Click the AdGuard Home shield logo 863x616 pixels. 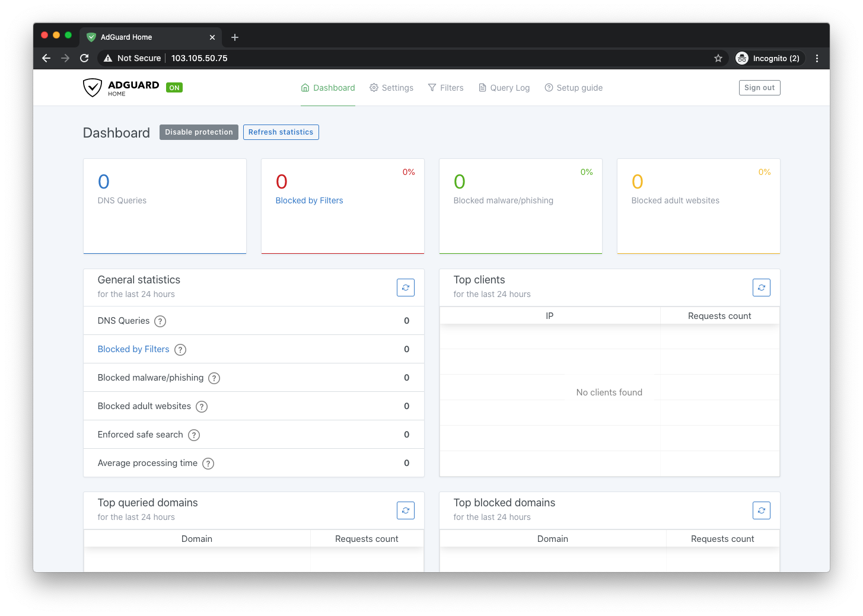coord(93,88)
